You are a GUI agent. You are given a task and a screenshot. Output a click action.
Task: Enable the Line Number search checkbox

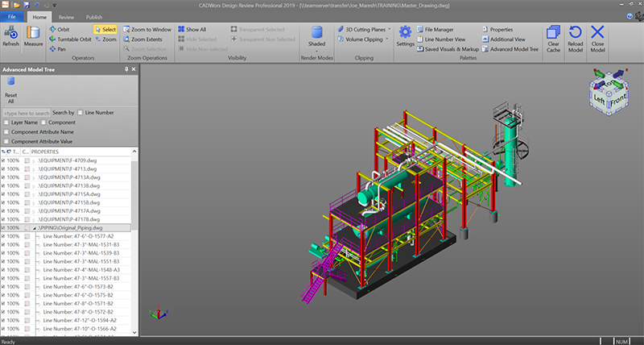[80, 113]
